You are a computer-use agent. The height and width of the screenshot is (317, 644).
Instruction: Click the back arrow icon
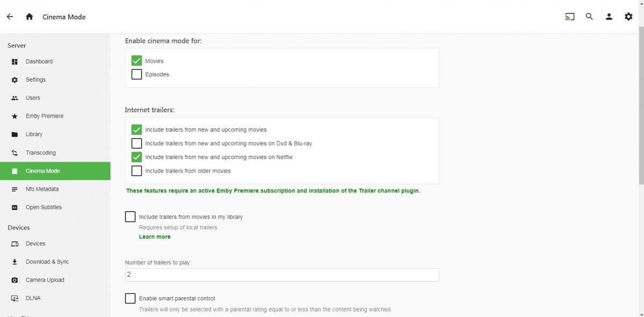click(10, 17)
